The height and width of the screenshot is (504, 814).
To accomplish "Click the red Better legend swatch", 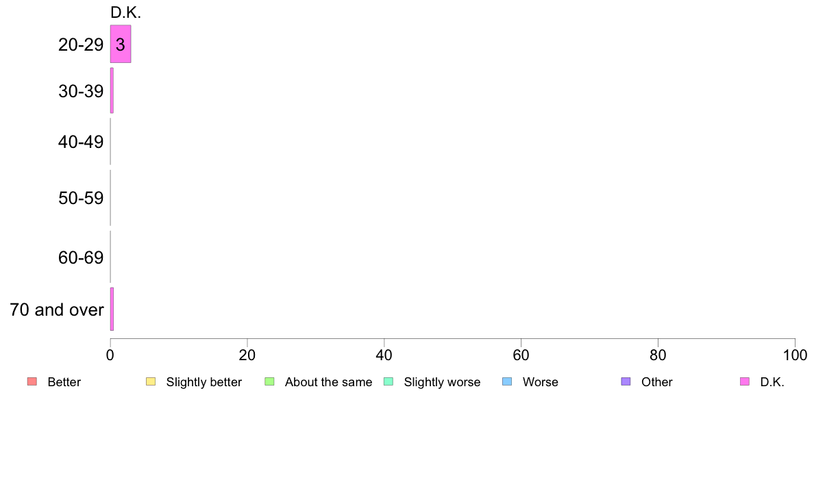I will [x=32, y=381].
